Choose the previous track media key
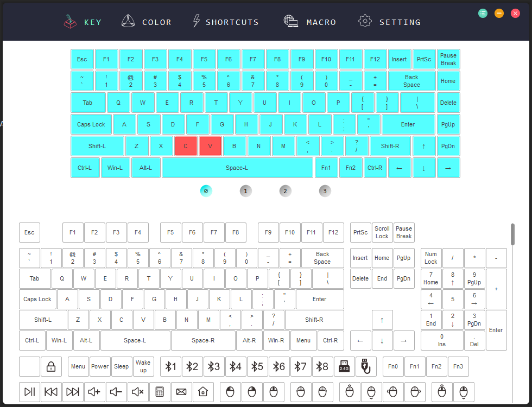 51,392
